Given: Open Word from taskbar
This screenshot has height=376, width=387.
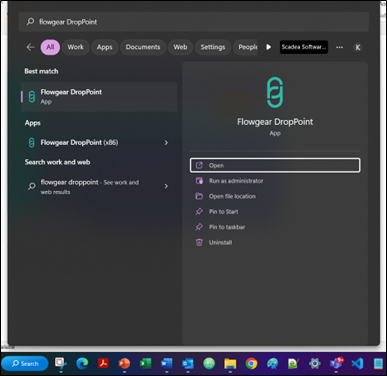Looking at the screenshot, I should pyautogui.click(x=167, y=363).
